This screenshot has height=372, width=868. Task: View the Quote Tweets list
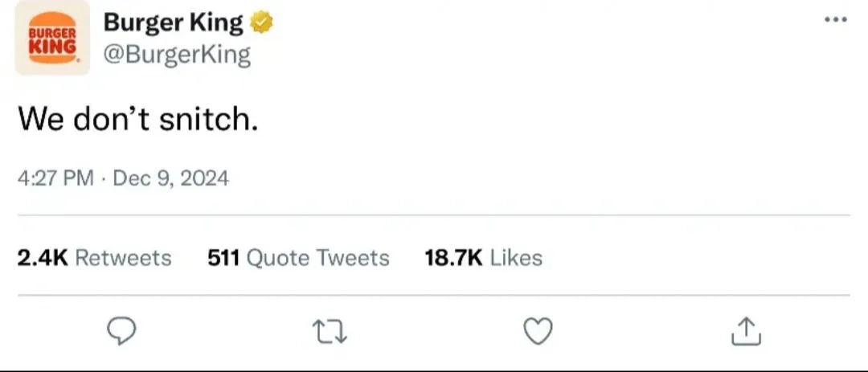point(318,258)
